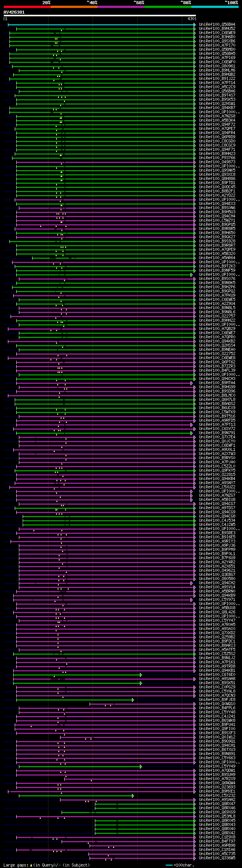
Task: Select UniRef100_P93766 label
Action: (x=217, y=158)
